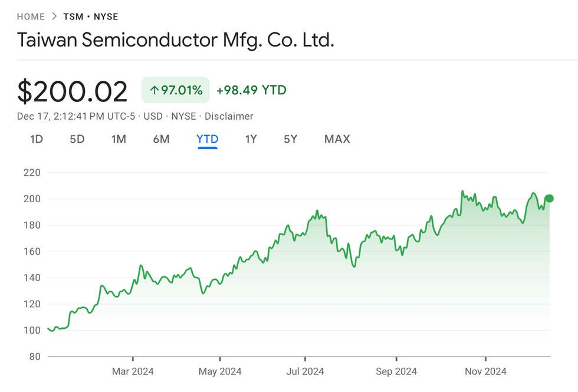This screenshot has width=578, height=392.
Task: Open the TSM • NYSE breadcrumb
Action: [91, 17]
